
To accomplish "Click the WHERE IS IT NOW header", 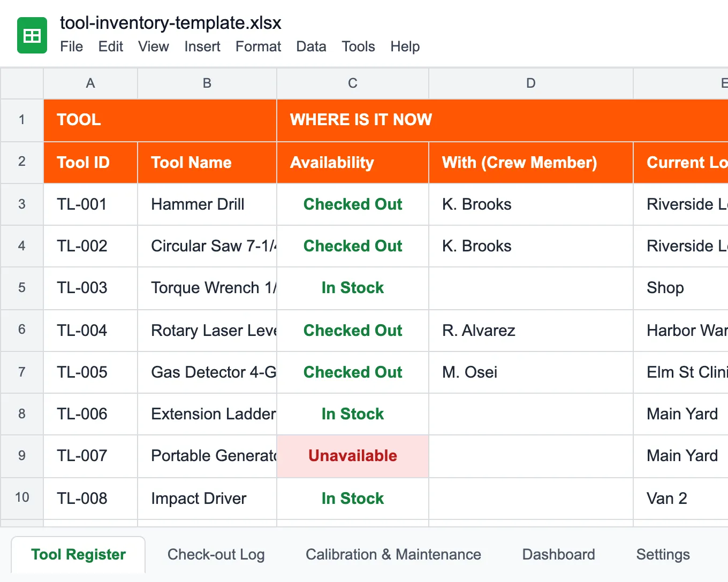I will [502, 120].
